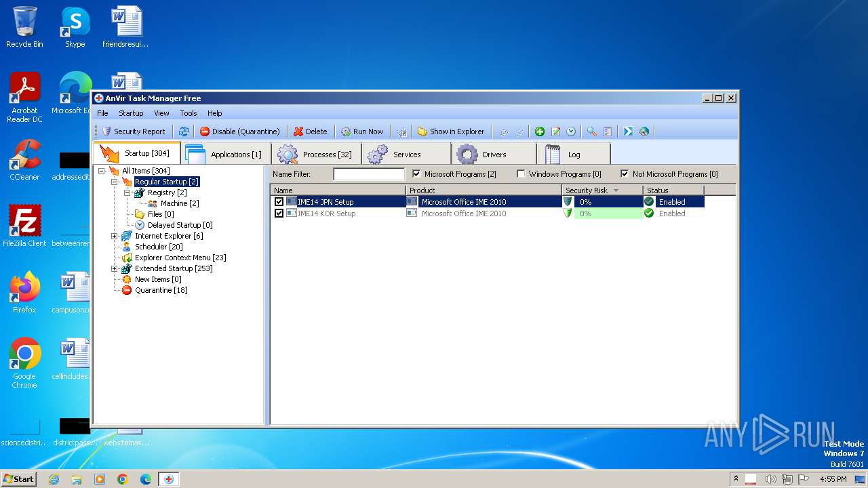Toggle Microsoft Programs [2] filter checkbox
Viewport: 868px width, 488px height.
[x=416, y=174]
